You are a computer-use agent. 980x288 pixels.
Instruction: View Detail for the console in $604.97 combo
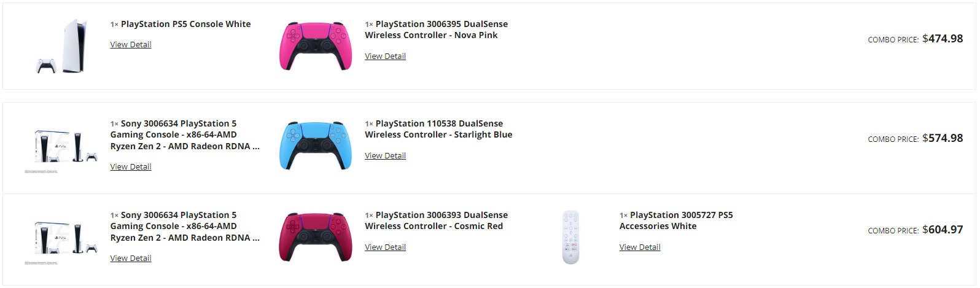coord(131,259)
